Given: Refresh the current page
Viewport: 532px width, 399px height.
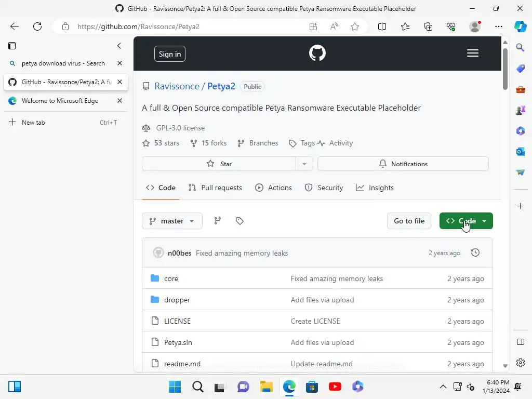Looking at the screenshot, I should [37, 26].
